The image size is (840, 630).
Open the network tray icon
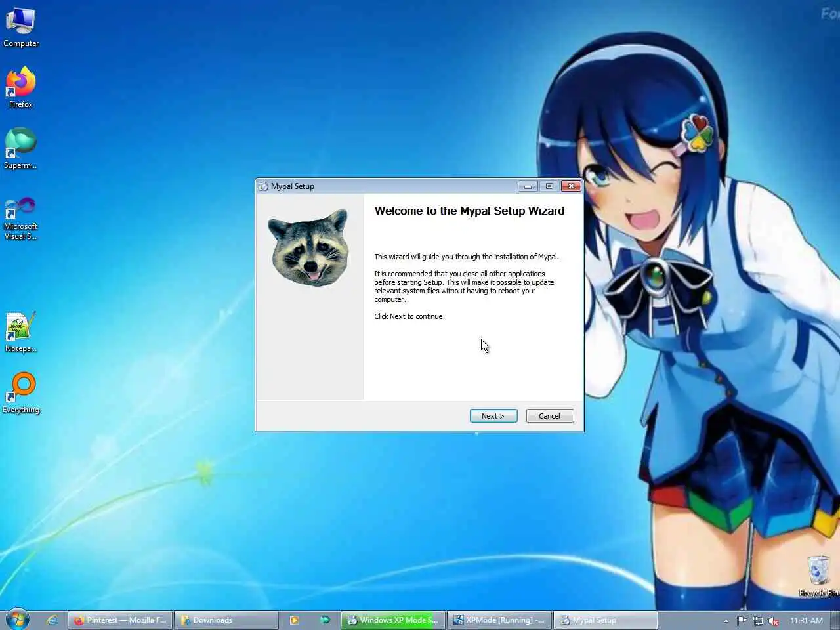pos(758,621)
